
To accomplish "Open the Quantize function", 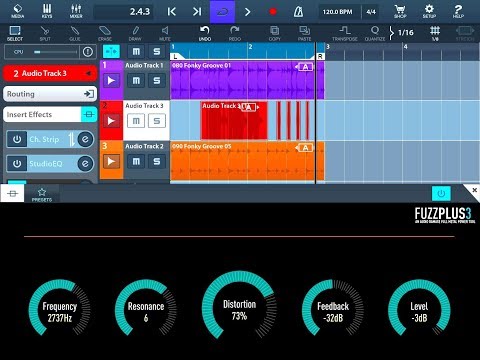I will 375,33.
